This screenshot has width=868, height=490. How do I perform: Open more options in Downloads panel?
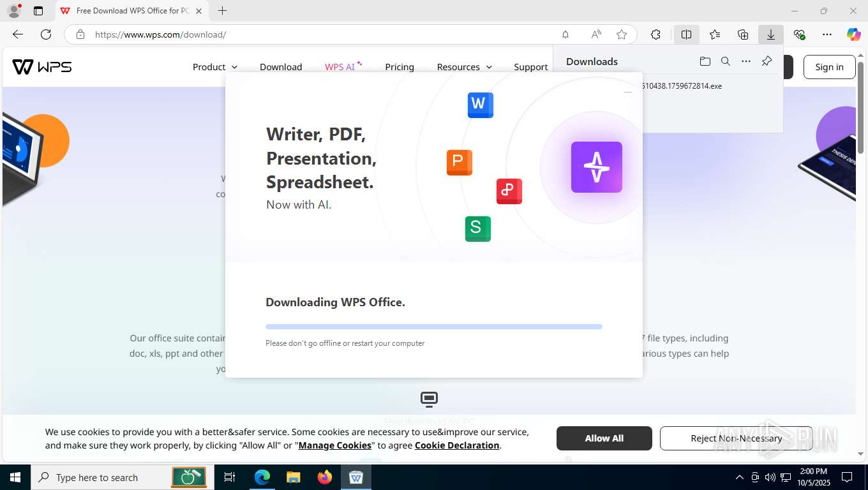pos(746,61)
